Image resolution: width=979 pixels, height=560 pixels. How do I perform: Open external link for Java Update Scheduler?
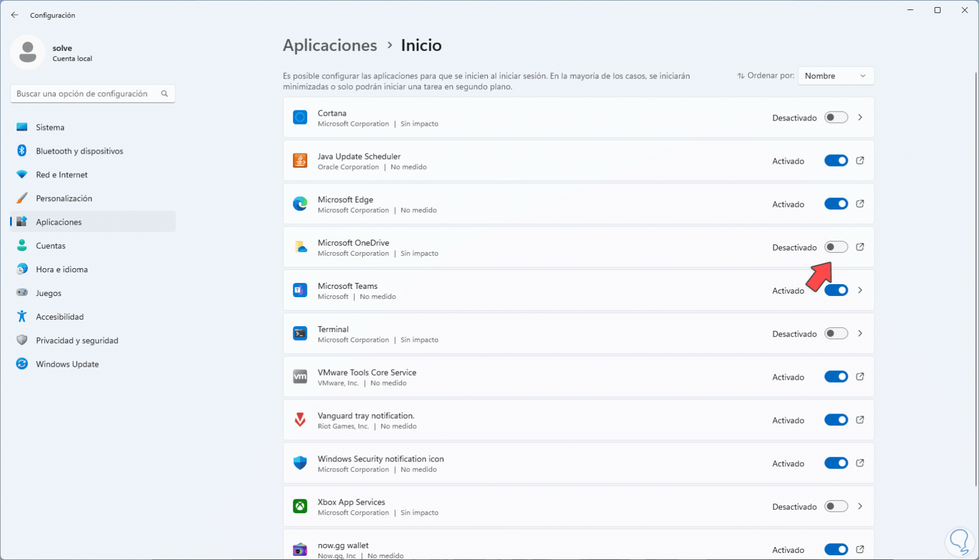(x=860, y=161)
